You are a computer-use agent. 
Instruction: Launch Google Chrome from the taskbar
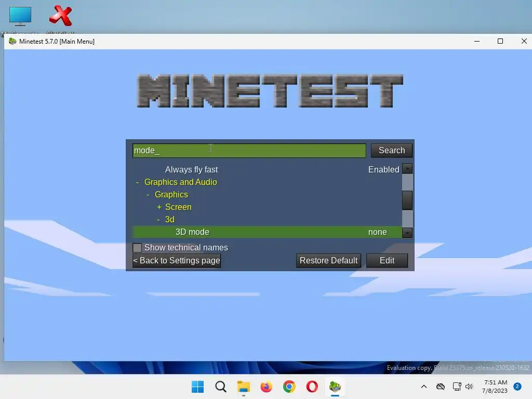(289, 387)
